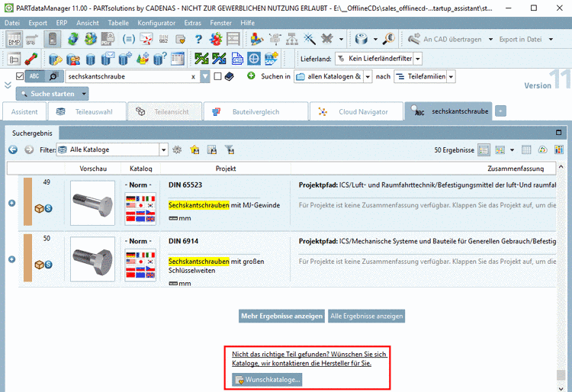Open the Extras menu

(193, 23)
